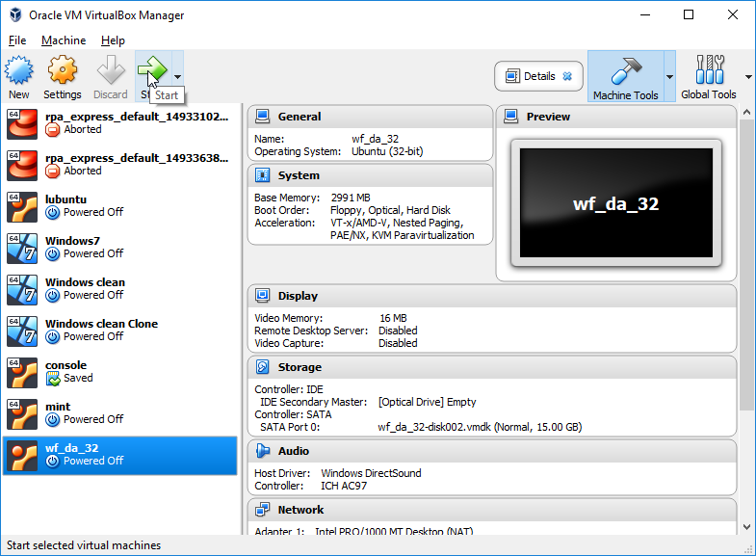Click the wf_da_32 VM icon
756x556 pixels.
click(x=22, y=456)
